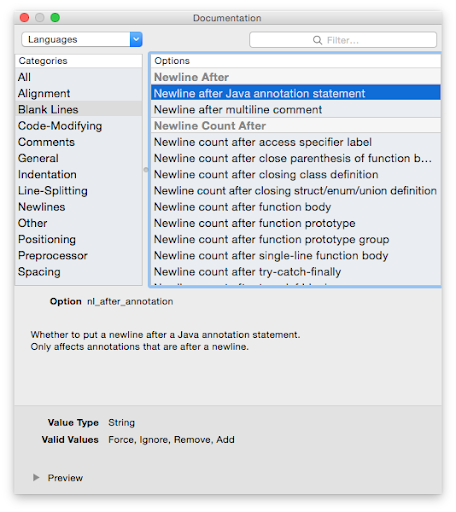Click the Newline after Java annotation statement row
The height and width of the screenshot is (512, 456).
click(296, 93)
